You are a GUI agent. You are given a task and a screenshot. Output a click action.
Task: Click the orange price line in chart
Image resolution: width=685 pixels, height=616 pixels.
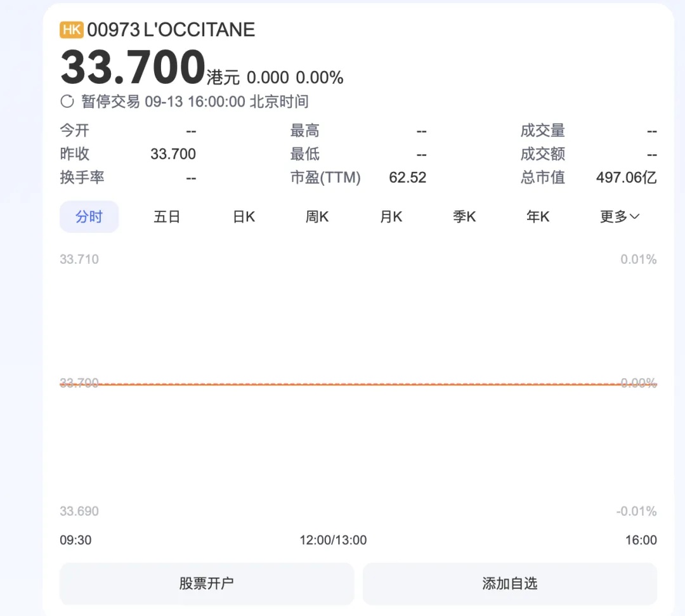358,384
